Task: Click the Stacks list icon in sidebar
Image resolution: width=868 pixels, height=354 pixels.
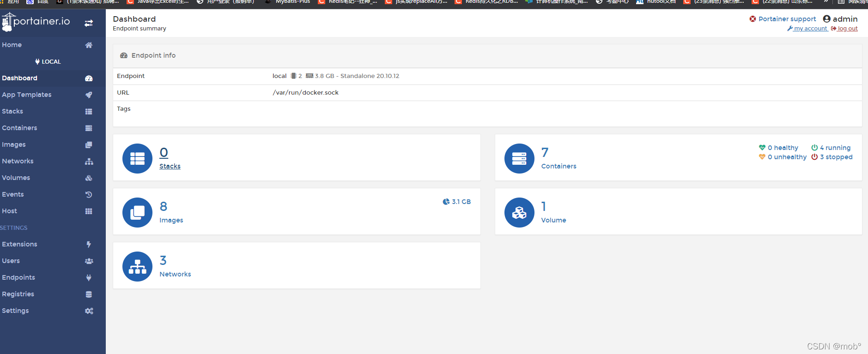Action: [89, 111]
